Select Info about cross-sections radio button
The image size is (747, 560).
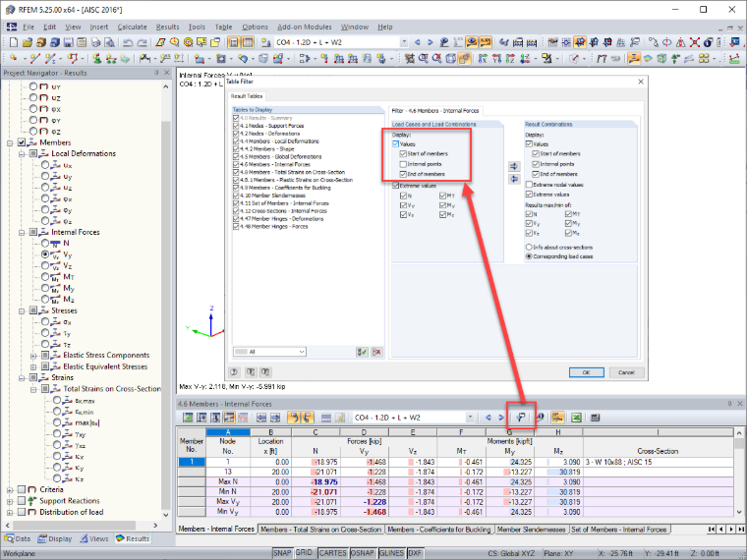[529, 248]
